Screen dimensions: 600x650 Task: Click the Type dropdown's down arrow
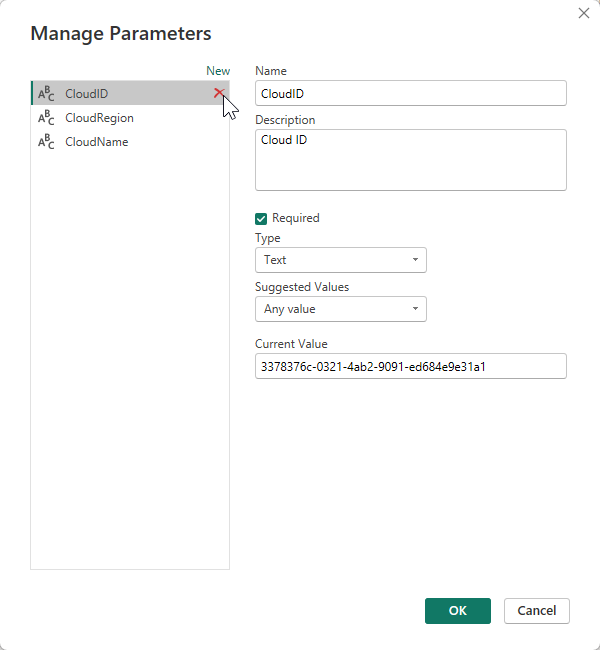tap(415, 260)
